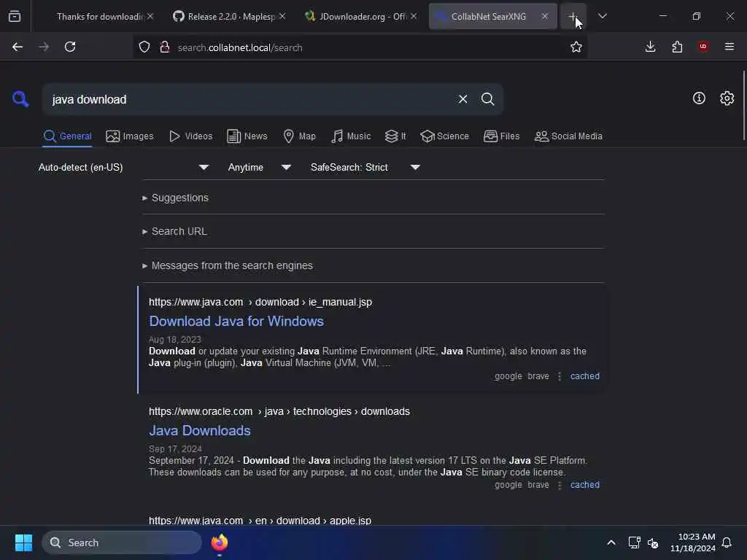Switch to the Science category
Viewport: 747px width, 560px height.
(444, 136)
